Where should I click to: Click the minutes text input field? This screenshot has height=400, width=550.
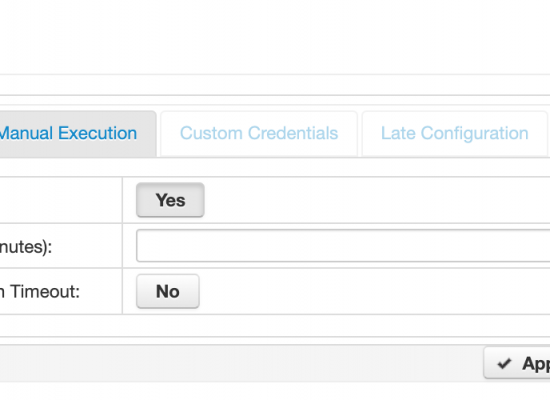tap(343, 246)
